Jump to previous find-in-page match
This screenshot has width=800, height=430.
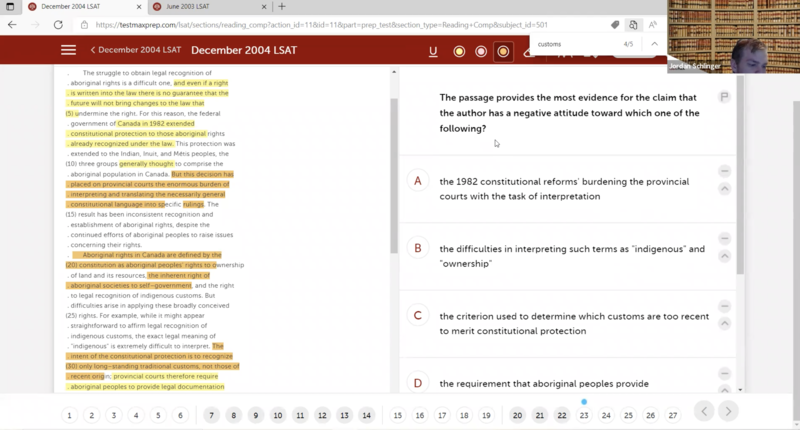[x=654, y=44]
